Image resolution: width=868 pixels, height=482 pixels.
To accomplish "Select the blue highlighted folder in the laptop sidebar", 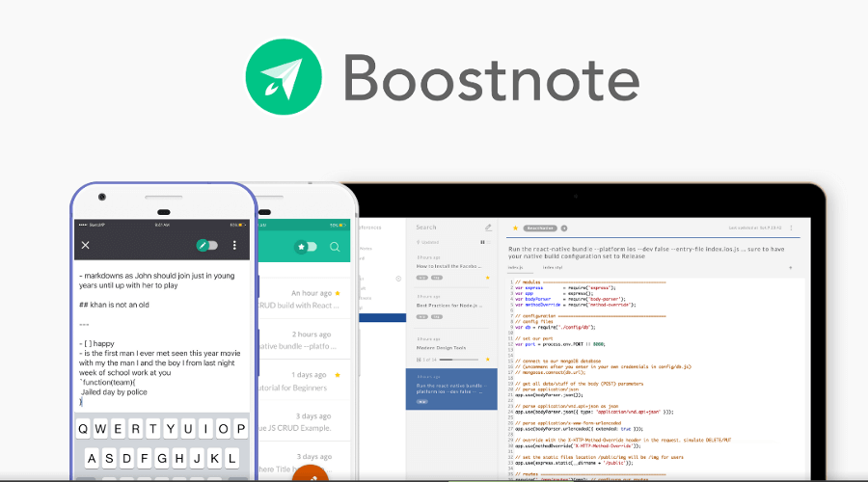I will pos(383,318).
